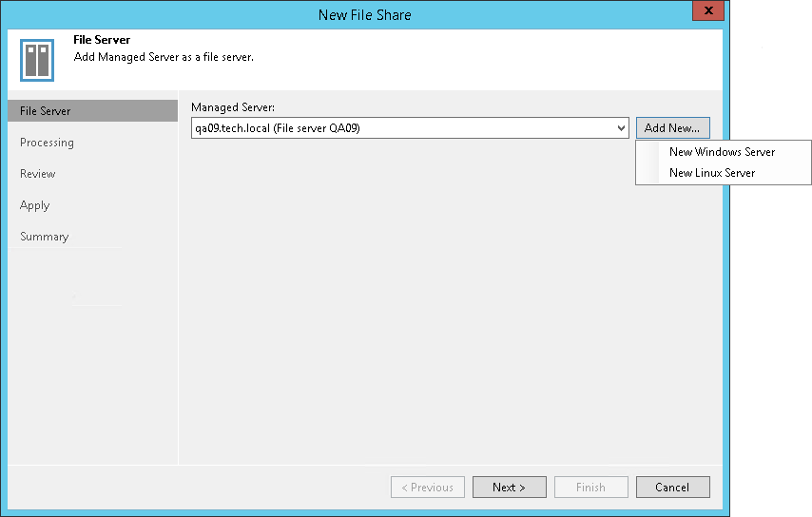Go to the Review wizard step

[38, 174]
